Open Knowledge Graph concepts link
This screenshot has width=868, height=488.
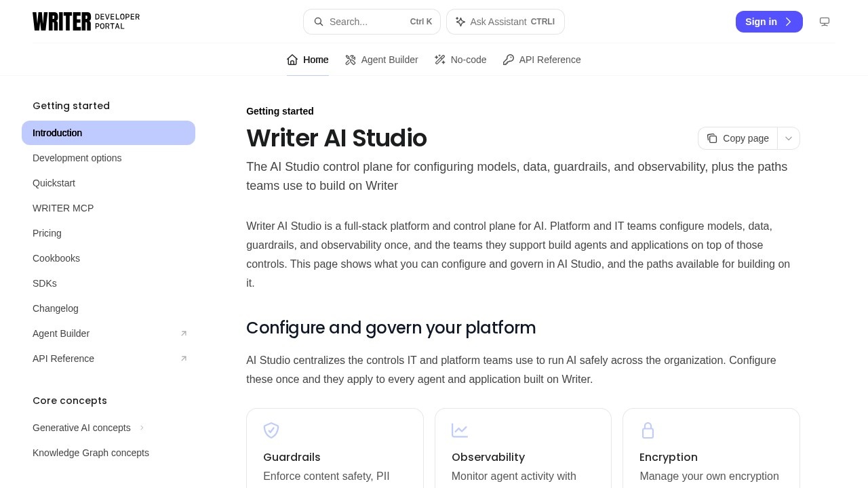108,453
